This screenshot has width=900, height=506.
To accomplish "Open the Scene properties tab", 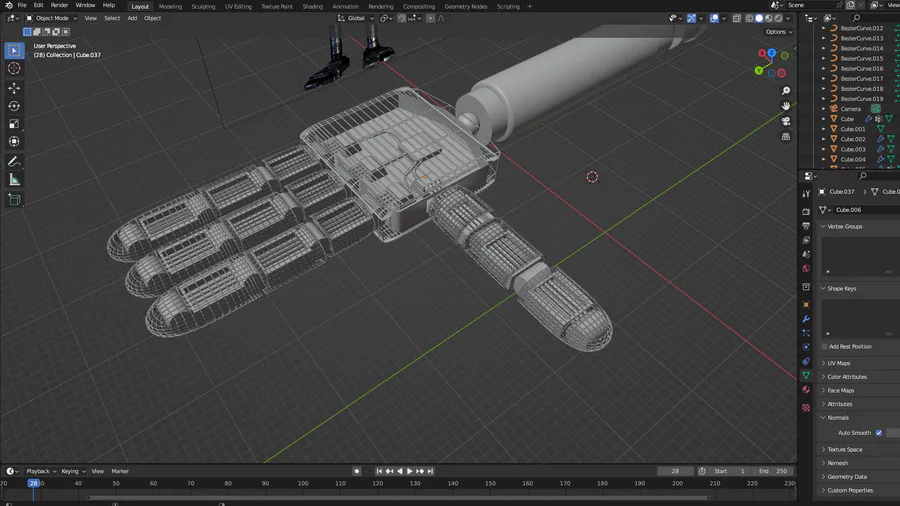I will [806, 254].
